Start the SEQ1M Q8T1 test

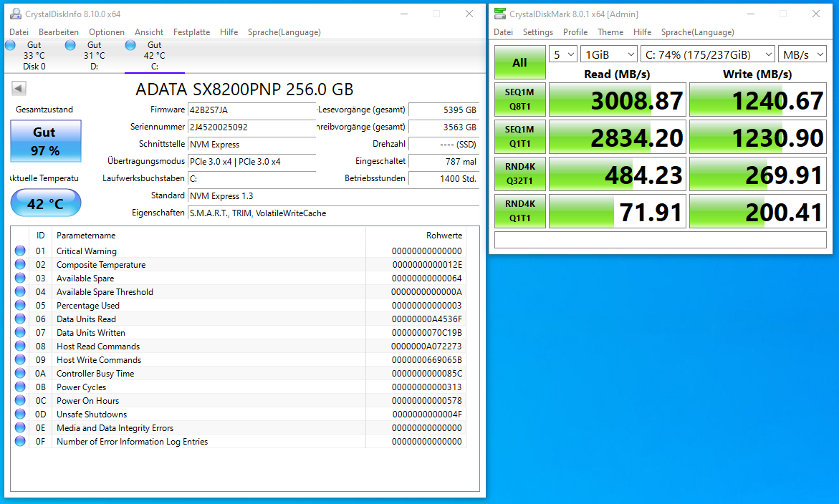[x=519, y=100]
